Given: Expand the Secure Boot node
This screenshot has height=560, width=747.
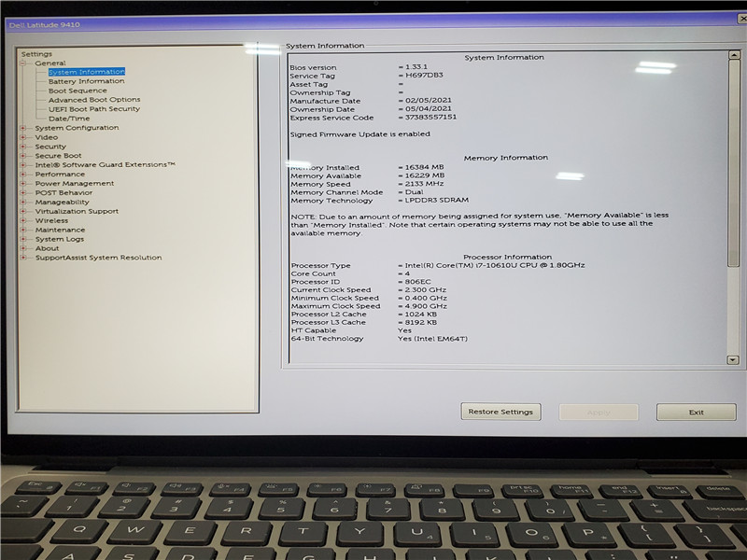Looking at the screenshot, I should coord(22,156).
